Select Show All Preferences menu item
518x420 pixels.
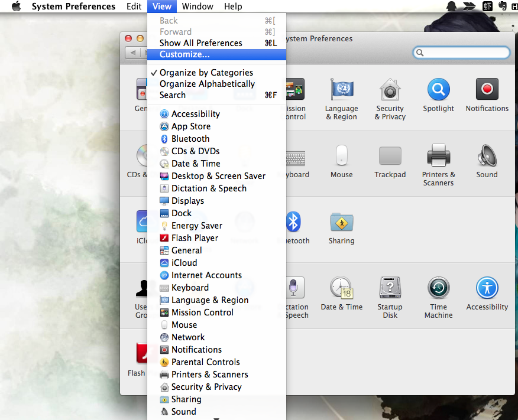(216, 43)
